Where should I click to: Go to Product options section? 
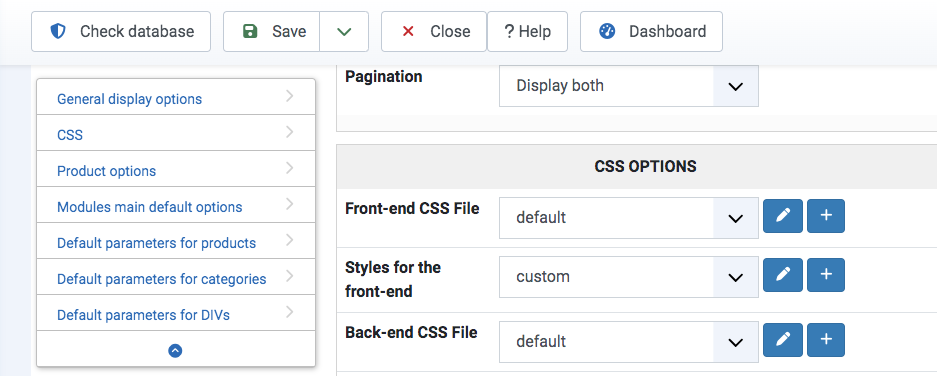click(x=176, y=169)
